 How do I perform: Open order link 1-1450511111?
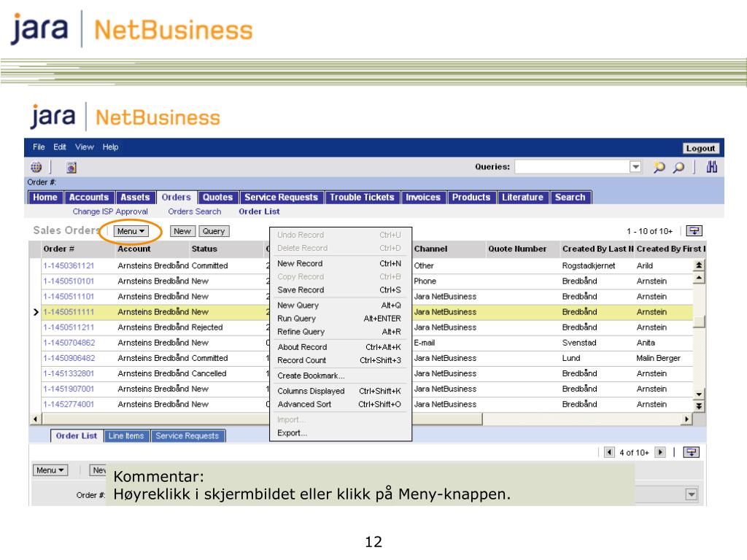point(69,312)
